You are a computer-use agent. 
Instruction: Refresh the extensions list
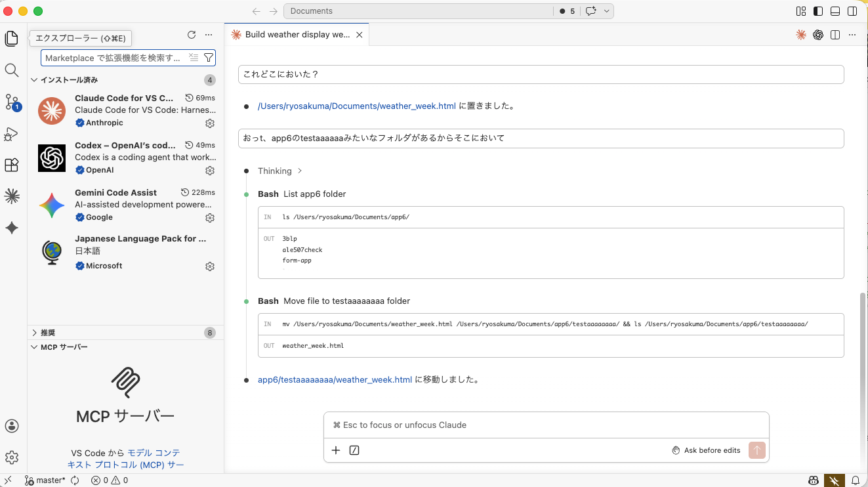tap(192, 35)
